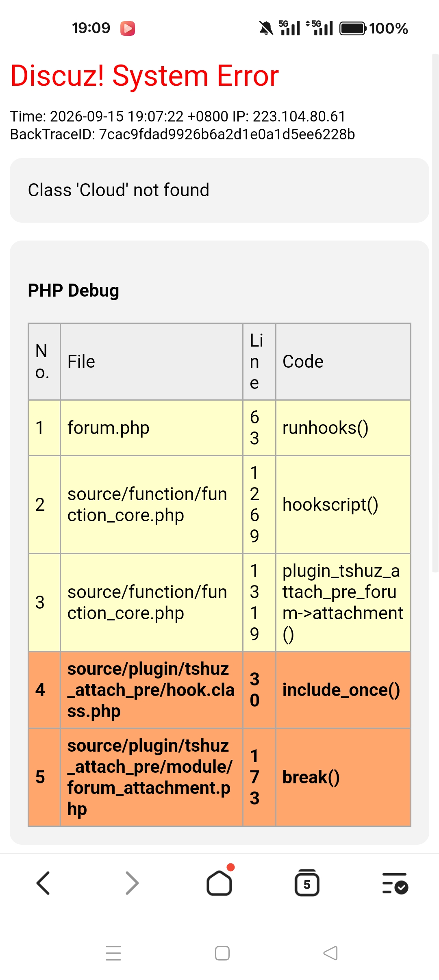
Task: Click the page vertical scrollbar
Action: (x=435, y=313)
